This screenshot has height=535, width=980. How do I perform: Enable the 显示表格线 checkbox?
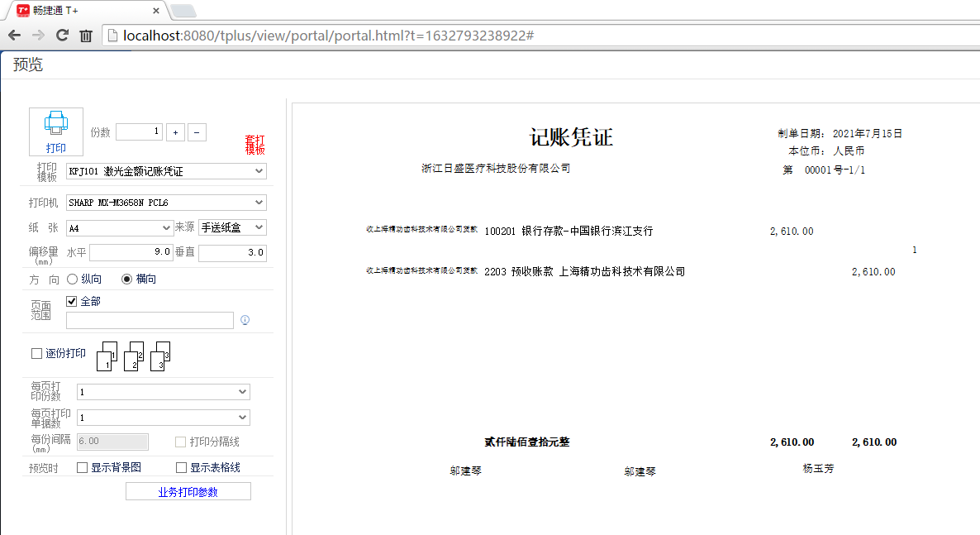point(181,467)
